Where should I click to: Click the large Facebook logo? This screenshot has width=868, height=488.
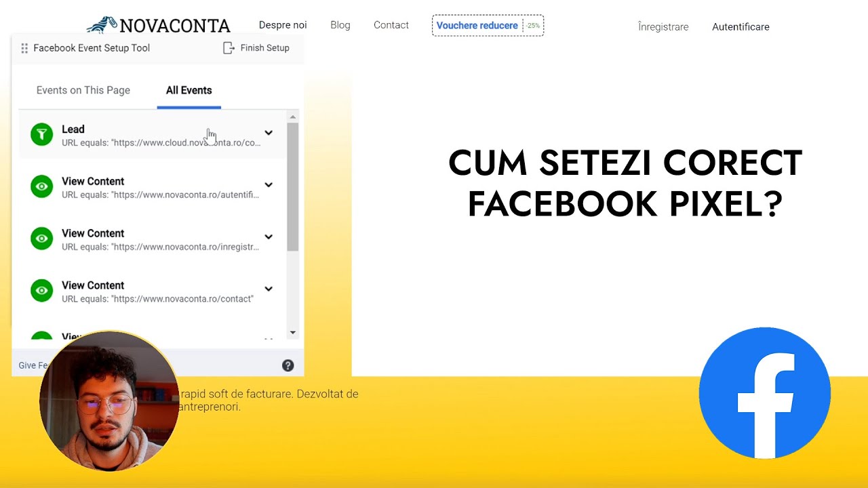point(765,393)
